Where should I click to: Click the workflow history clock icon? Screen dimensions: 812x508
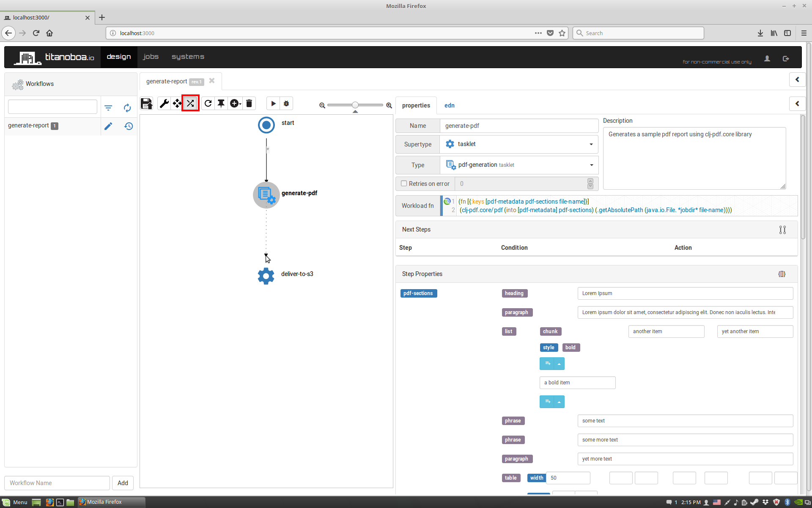point(129,126)
